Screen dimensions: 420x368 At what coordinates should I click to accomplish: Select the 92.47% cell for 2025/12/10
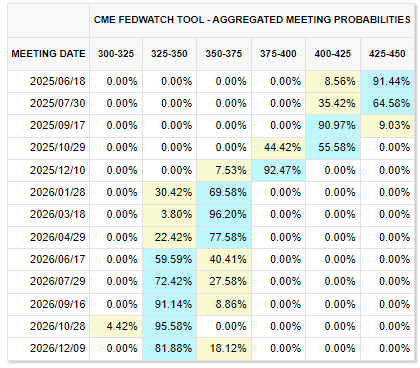pyautogui.click(x=278, y=170)
